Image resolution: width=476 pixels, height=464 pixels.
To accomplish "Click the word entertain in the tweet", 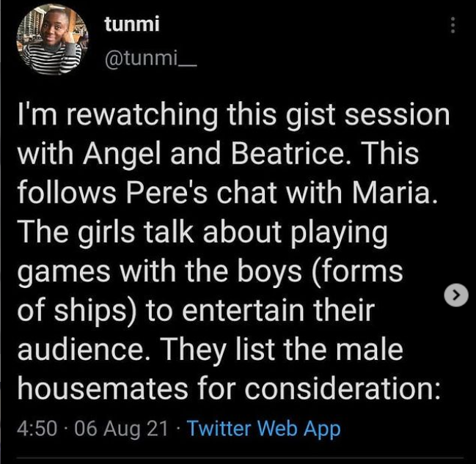I will (243, 310).
